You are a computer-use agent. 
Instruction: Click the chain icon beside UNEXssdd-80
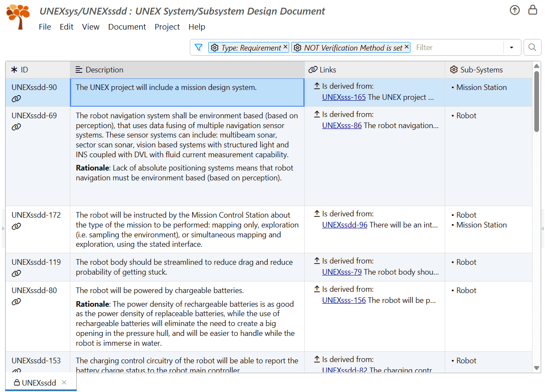(x=16, y=301)
